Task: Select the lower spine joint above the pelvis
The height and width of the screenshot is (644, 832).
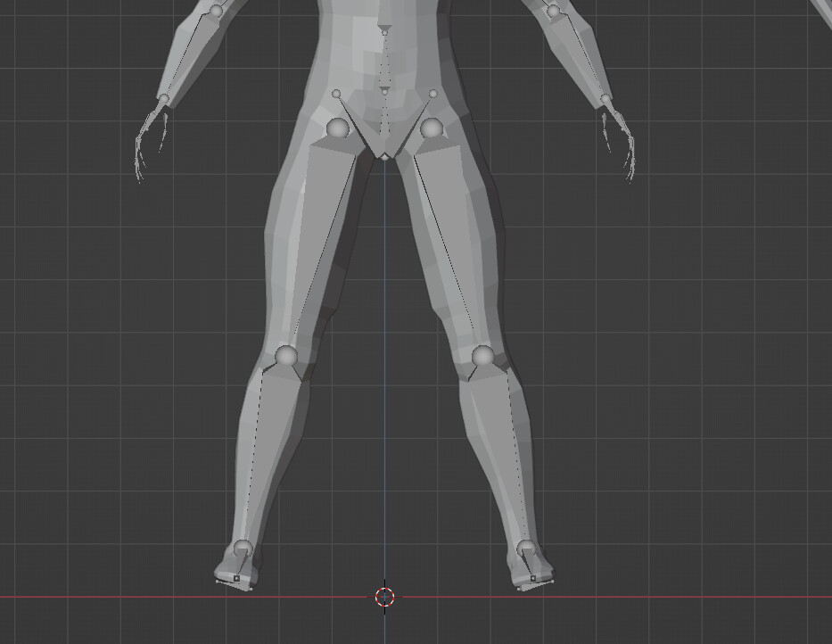Action: [x=384, y=91]
